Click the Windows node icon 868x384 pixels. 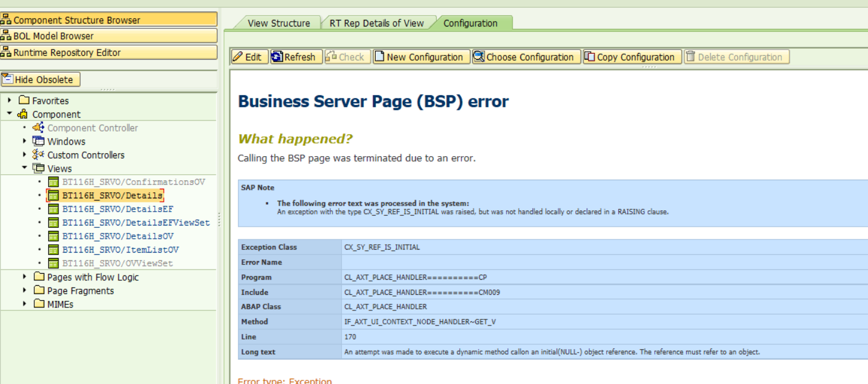pos(39,141)
